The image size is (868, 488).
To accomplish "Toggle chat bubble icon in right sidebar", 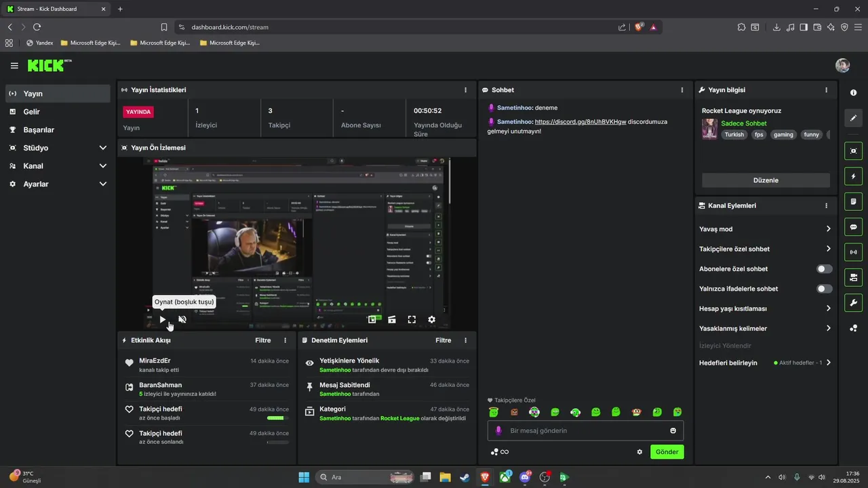I will coord(854,227).
